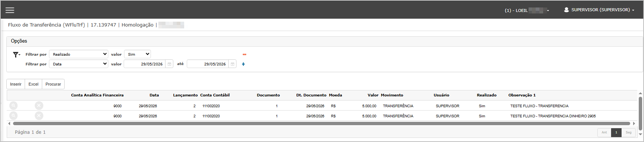The image size is (644, 142).
Task: Click the left arrow of the horizontal scrollbar
Action: point(9,123)
